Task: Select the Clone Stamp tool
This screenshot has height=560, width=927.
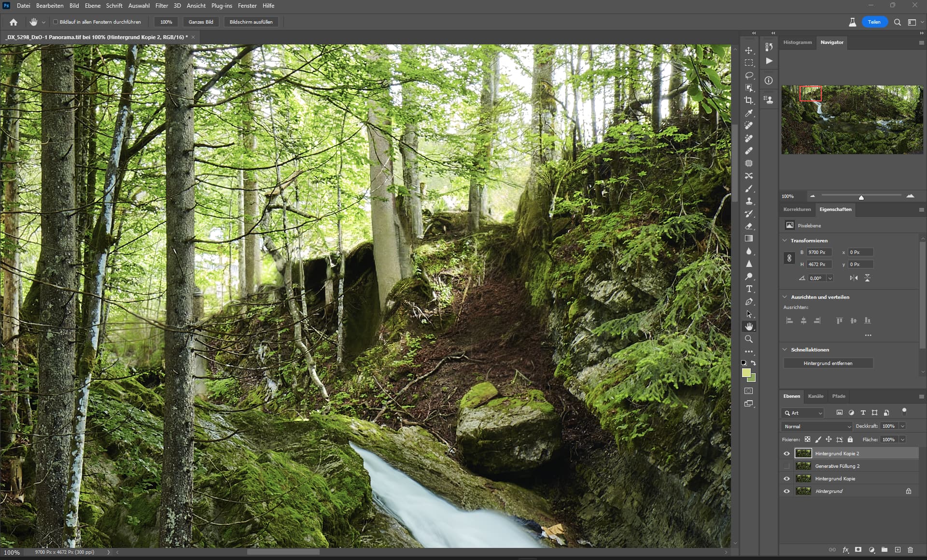Action: [749, 201]
